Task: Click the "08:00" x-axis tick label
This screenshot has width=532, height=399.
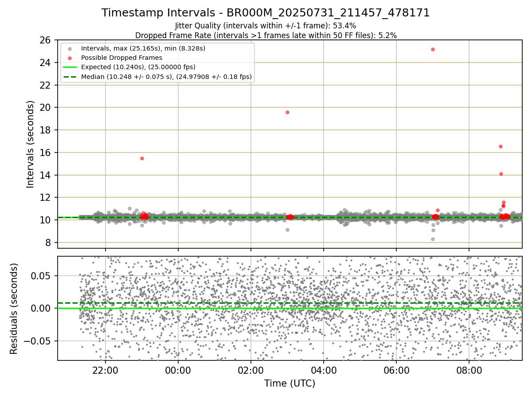Action: (469, 371)
